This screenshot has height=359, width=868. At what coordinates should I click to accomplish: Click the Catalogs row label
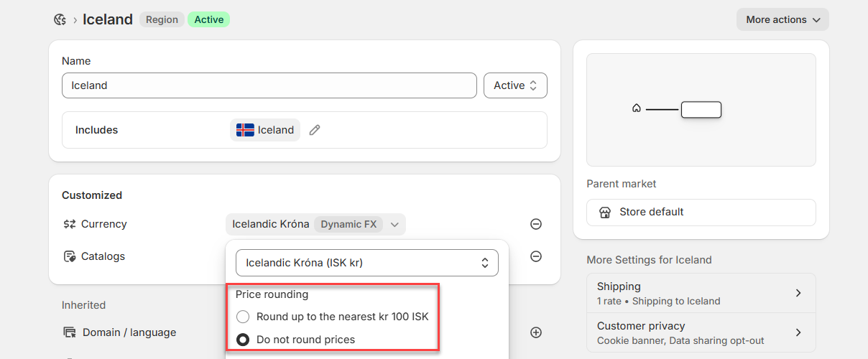coord(103,256)
